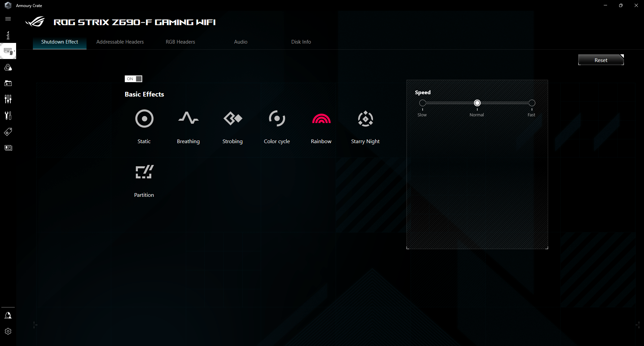Open the Home info panel in sidebar
The image size is (644, 346).
tap(8, 35)
